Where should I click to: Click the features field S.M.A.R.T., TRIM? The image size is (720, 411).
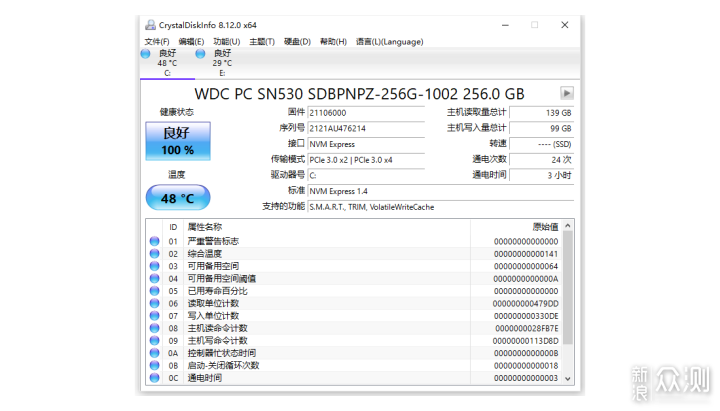click(441, 207)
